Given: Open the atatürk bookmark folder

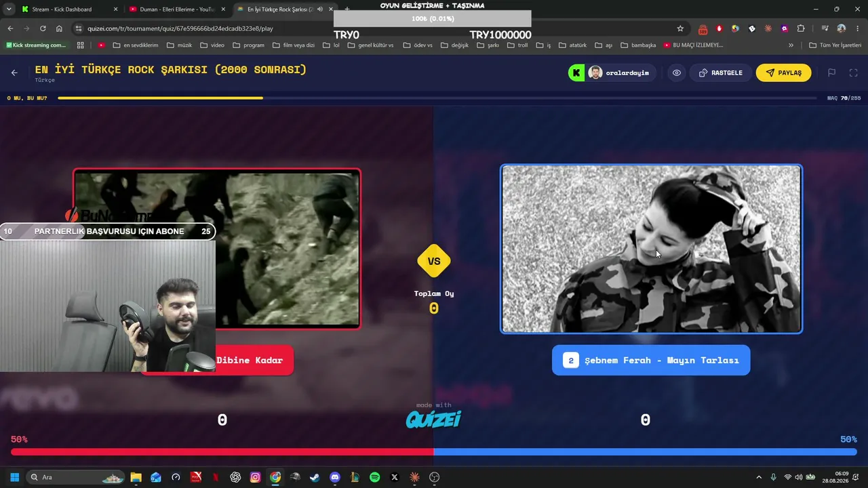Looking at the screenshot, I should (x=572, y=45).
